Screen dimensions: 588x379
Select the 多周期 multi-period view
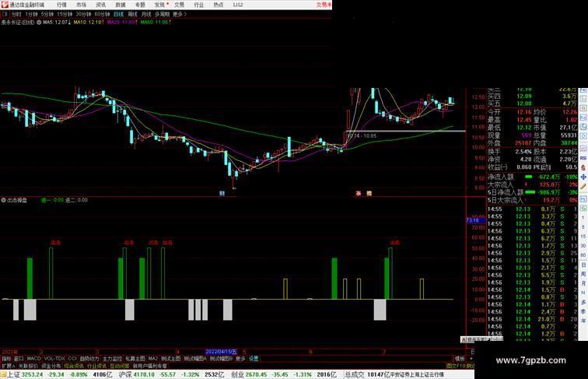pyautogui.click(x=162, y=14)
